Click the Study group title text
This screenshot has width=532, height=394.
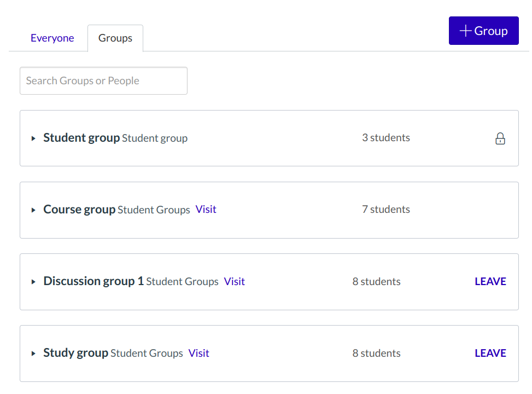[x=75, y=353]
